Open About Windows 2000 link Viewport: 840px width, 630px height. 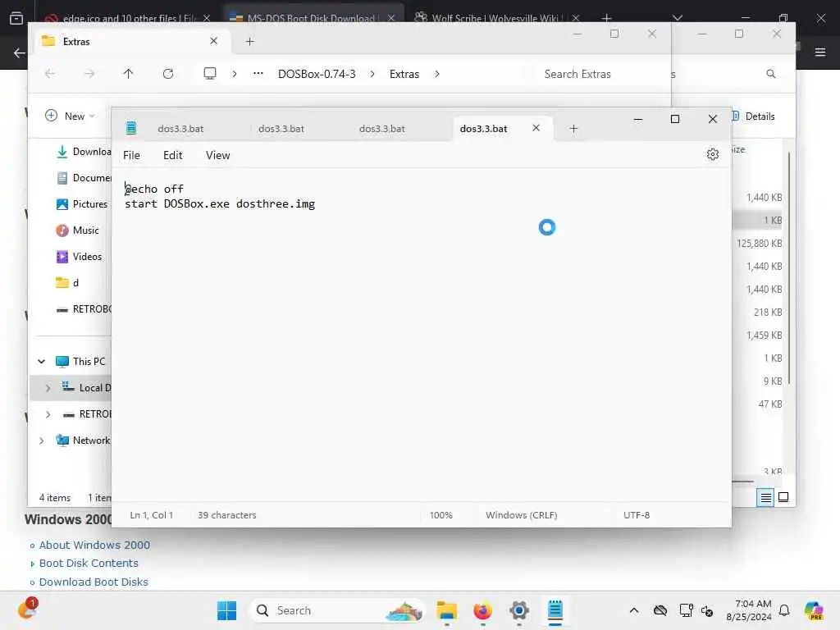click(94, 545)
